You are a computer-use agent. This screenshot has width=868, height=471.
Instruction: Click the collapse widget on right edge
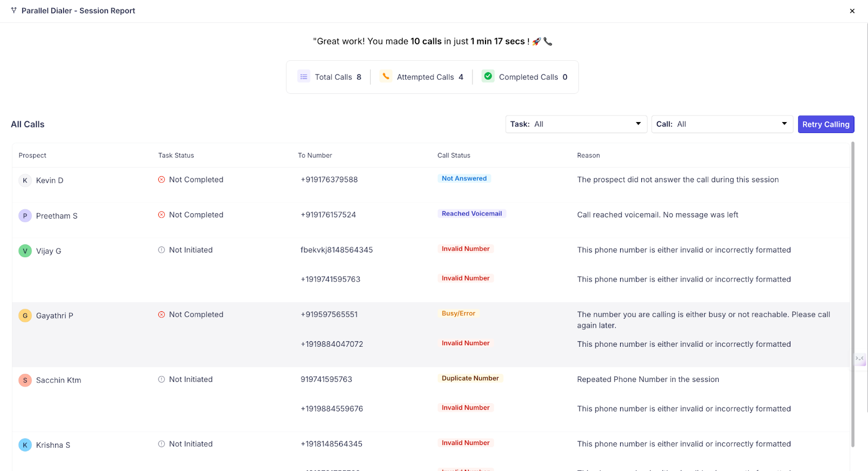(x=860, y=359)
